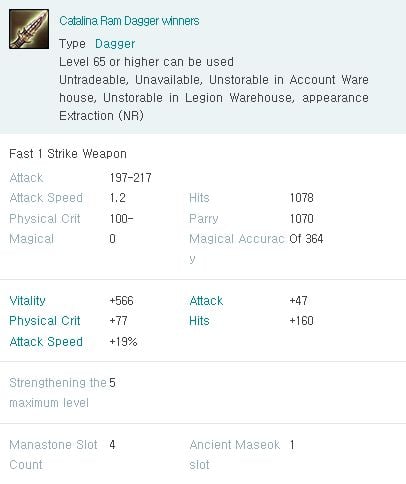The height and width of the screenshot is (484, 406).
Task: Select the Attack Speed value 1.2
Action: click(x=118, y=198)
